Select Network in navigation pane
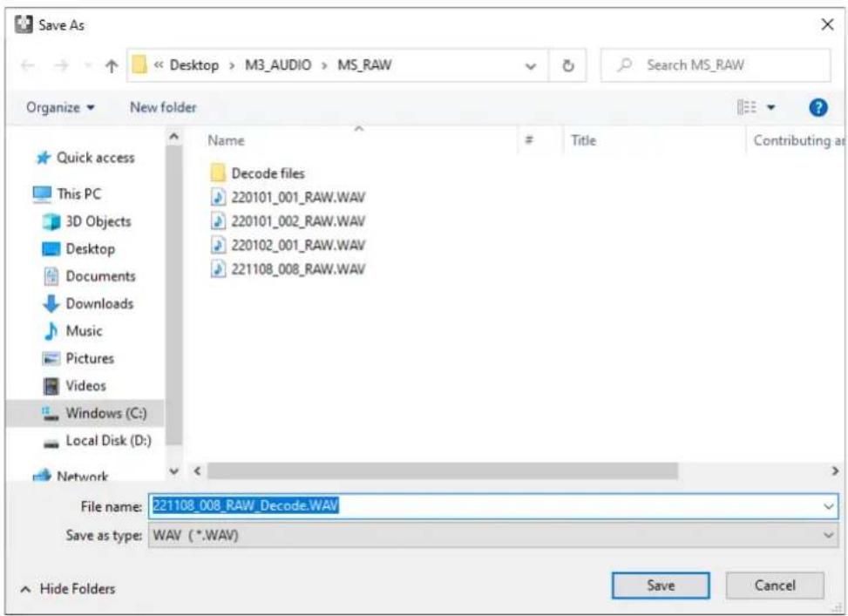 click(82, 477)
